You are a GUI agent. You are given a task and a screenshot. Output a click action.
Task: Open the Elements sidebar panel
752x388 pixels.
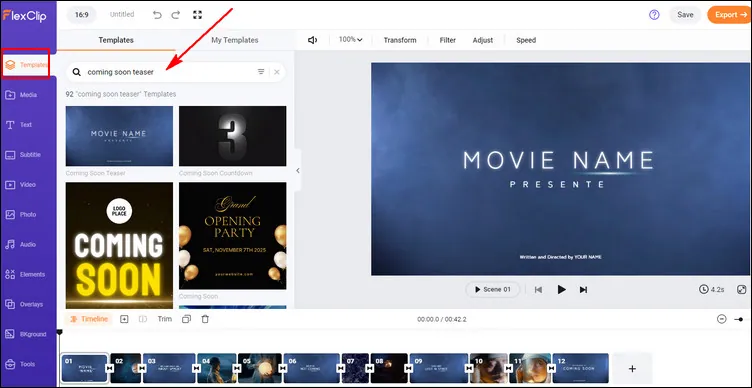(x=25, y=274)
